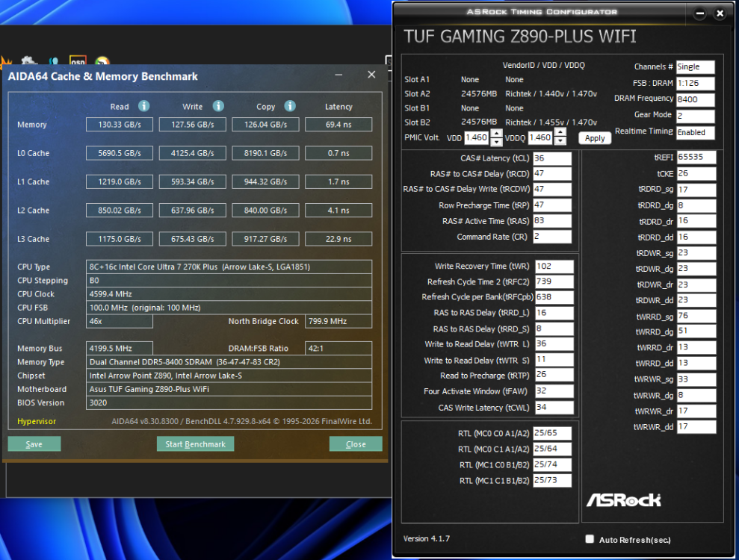The width and height of the screenshot is (739, 560).
Task: Select the Refresh Cycle Time 2 (tRFC2) field
Action: tap(554, 281)
